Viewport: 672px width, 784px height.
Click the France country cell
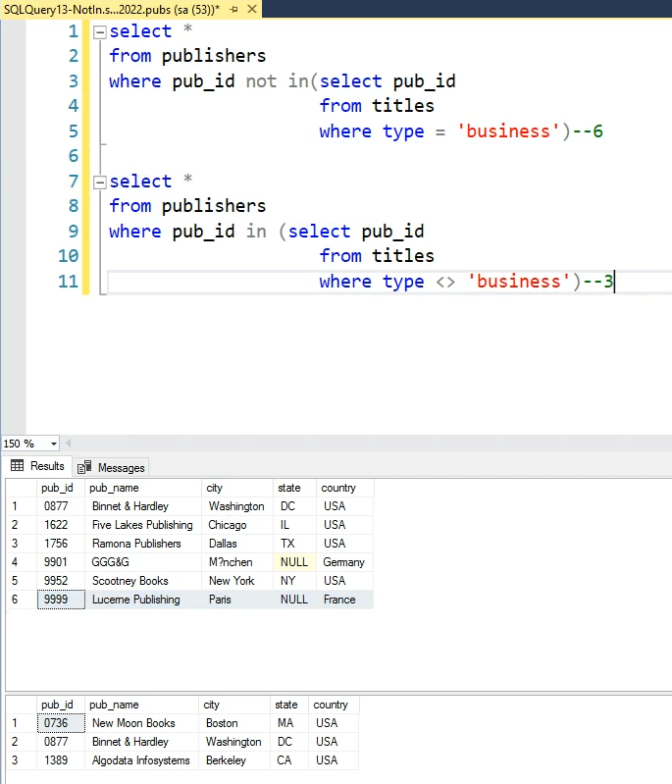[344, 600]
